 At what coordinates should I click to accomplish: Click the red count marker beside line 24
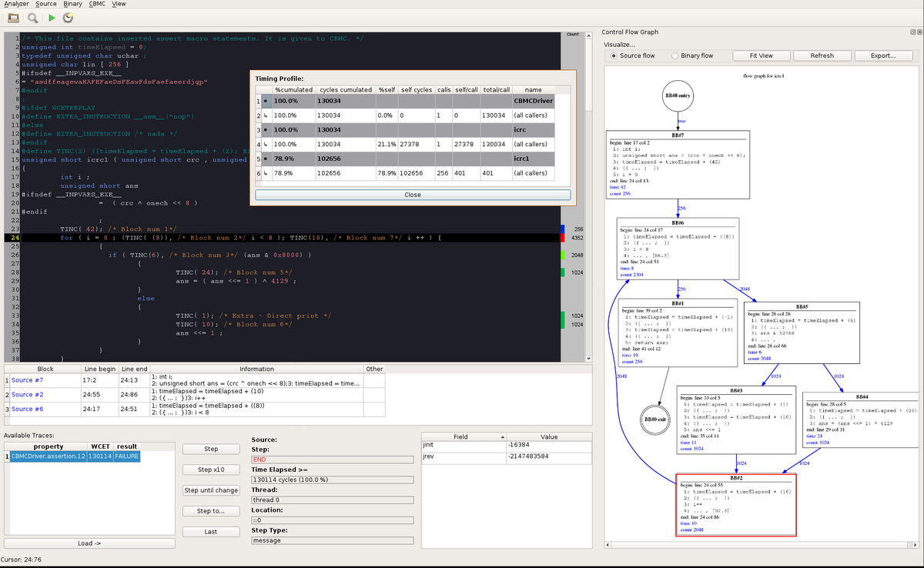564,239
